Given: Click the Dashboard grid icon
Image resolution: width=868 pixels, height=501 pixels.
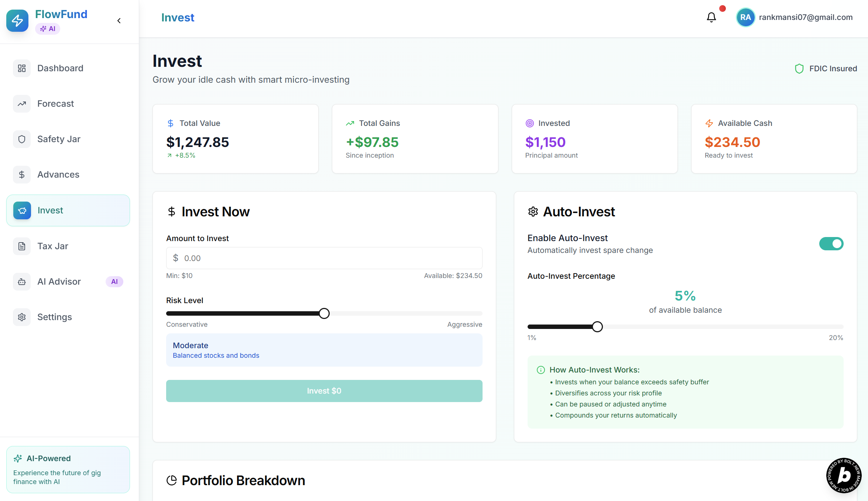Looking at the screenshot, I should (x=22, y=68).
